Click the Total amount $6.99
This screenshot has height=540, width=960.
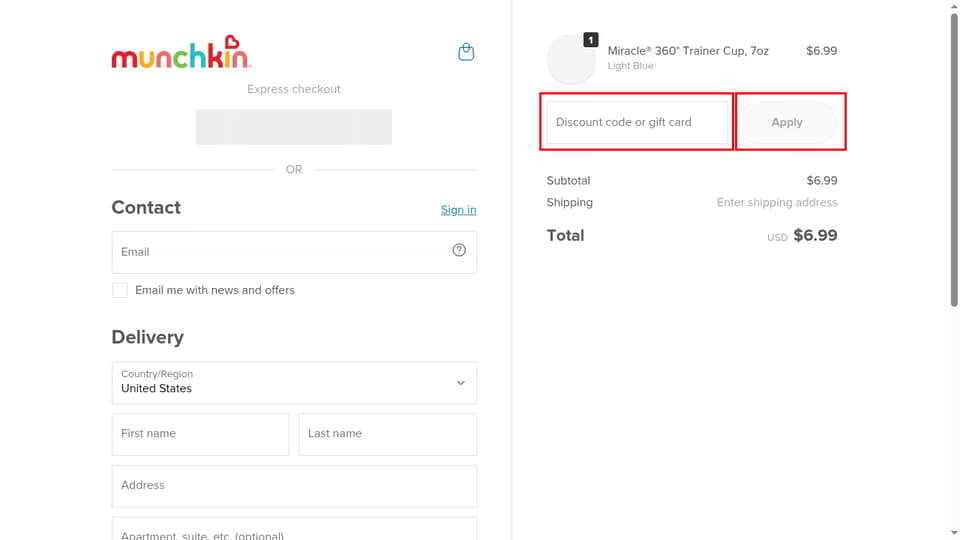815,235
